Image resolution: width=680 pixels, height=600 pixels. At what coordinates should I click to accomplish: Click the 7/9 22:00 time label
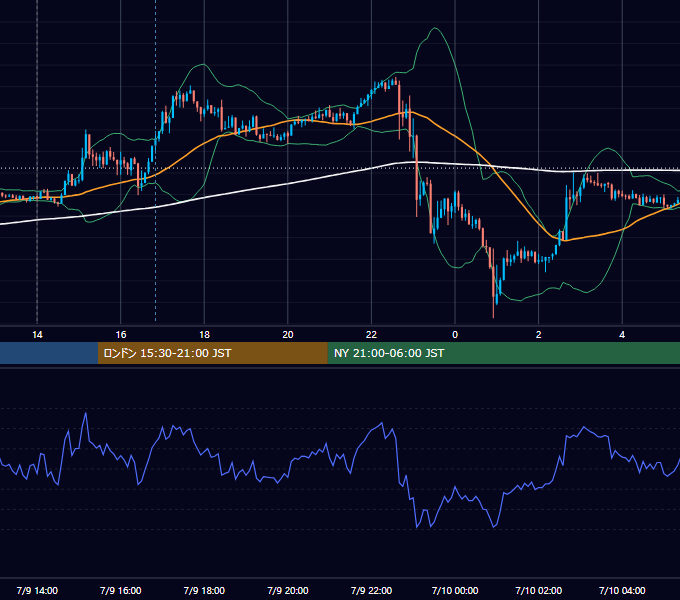371,590
